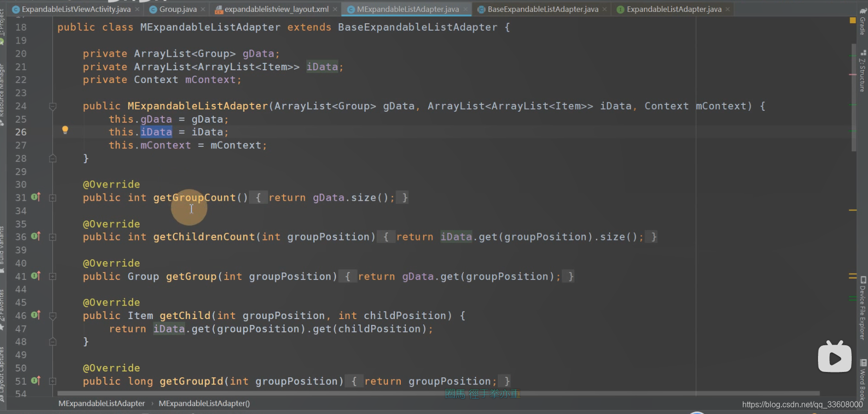Expand folded getChildrenCount method at line 36

pyautogui.click(x=52, y=237)
